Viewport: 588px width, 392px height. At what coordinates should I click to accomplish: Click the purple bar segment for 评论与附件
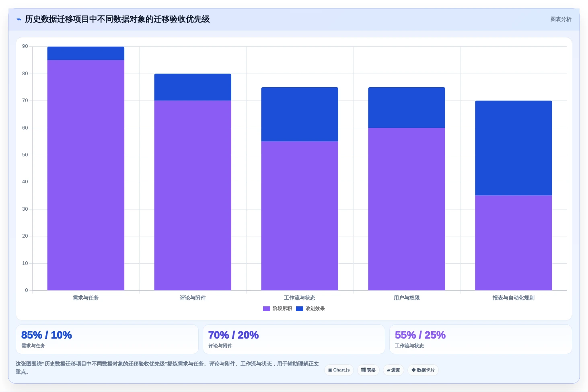coord(193,195)
